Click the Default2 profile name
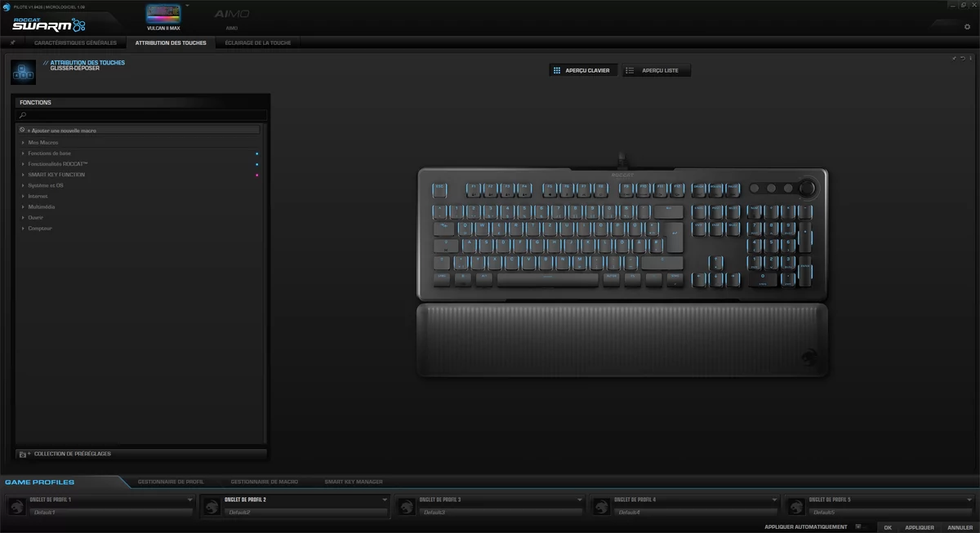Image resolution: width=980 pixels, height=533 pixels. pos(307,512)
